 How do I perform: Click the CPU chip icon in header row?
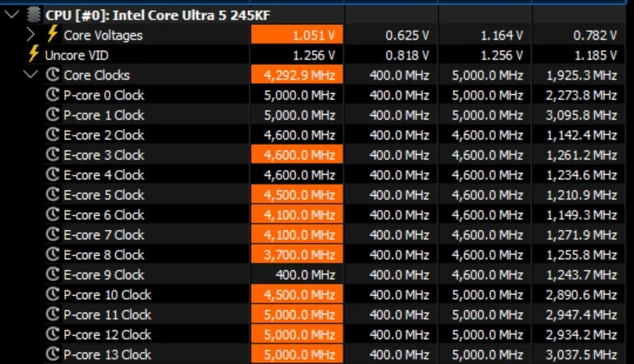click(x=34, y=14)
